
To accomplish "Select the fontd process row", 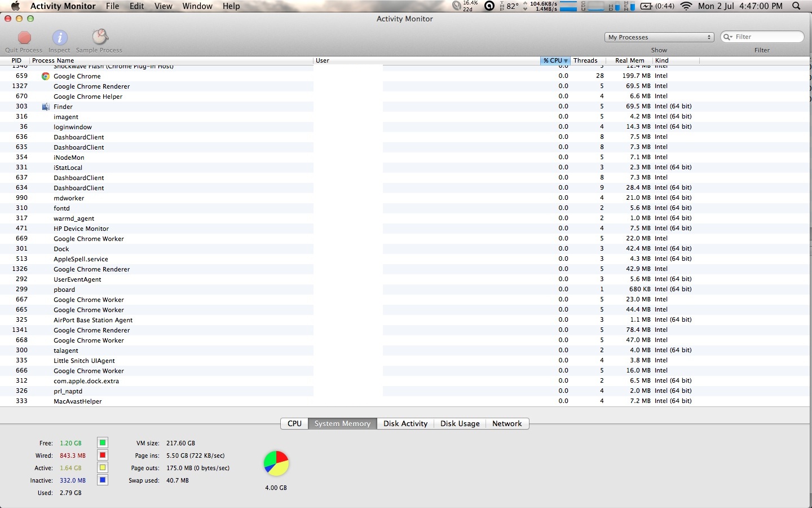I will 406,208.
